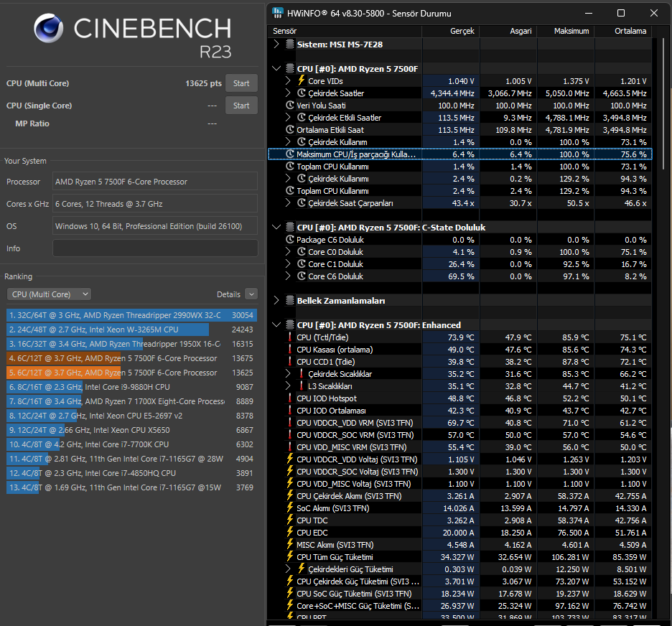This screenshot has width=672, height=626.
Task: Expand Çekirdekleri Güç Tüketimi row
Action: pyautogui.click(x=288, y=569)
